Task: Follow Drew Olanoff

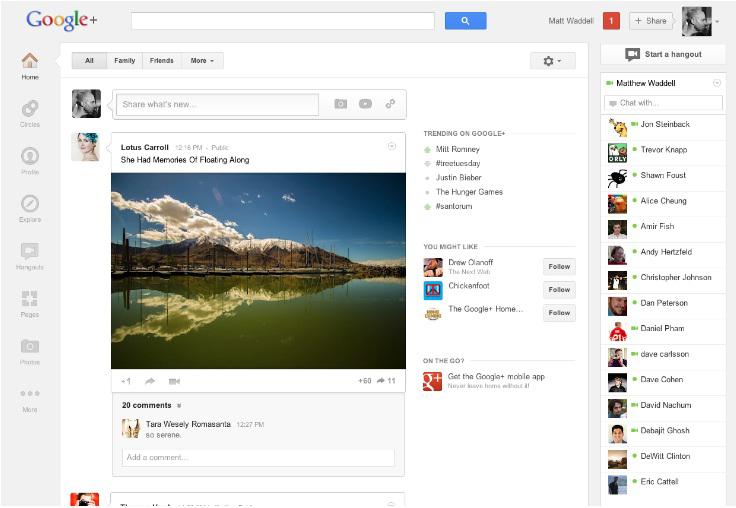Action: tap(559, 267)
